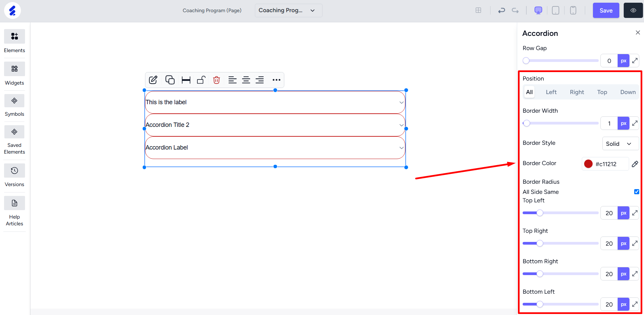This screenshot has width=644, height=315.
Task: Select the Left position tab
Action: point(551,92)
